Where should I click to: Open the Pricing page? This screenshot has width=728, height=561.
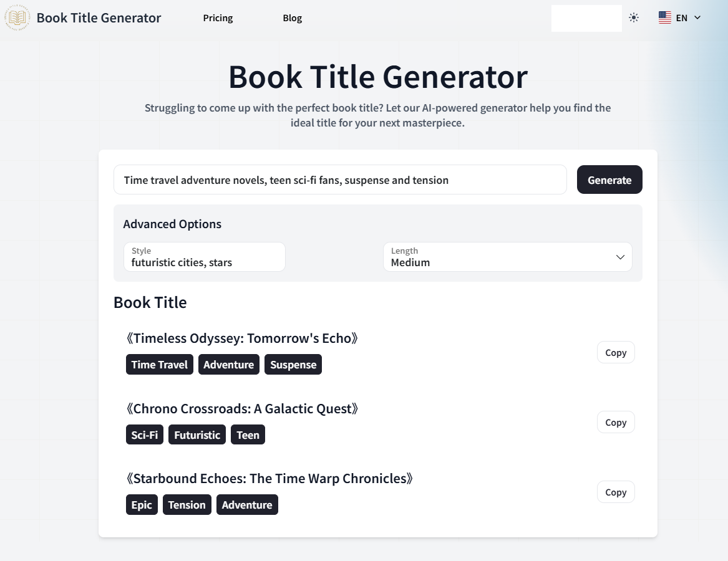pos(217,18)
